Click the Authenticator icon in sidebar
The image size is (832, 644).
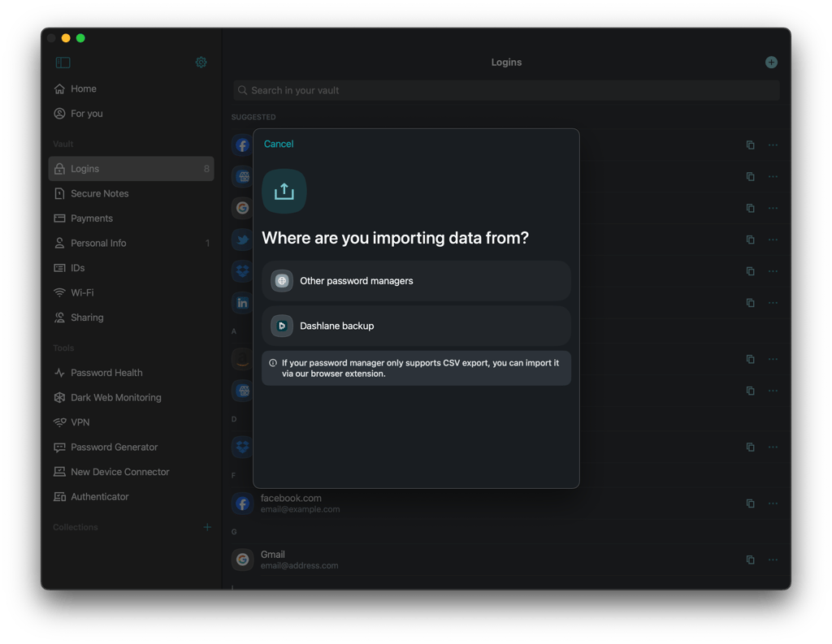click(59, 496)
